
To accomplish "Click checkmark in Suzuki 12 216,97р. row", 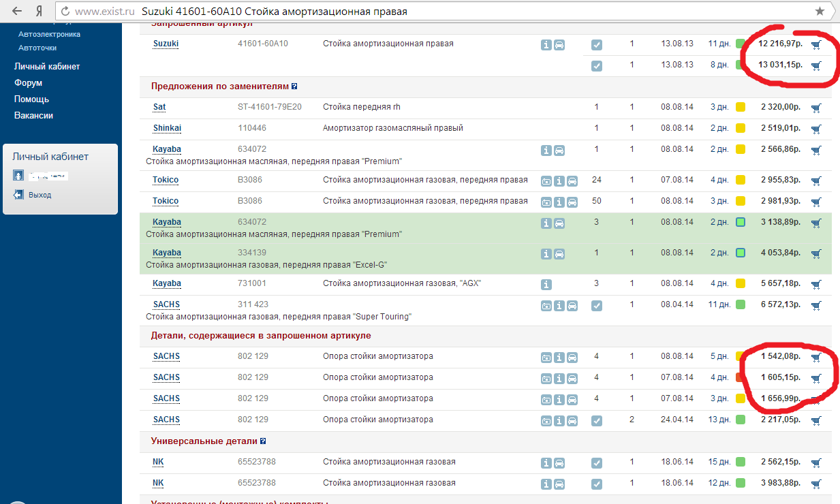I will point(597,45).
